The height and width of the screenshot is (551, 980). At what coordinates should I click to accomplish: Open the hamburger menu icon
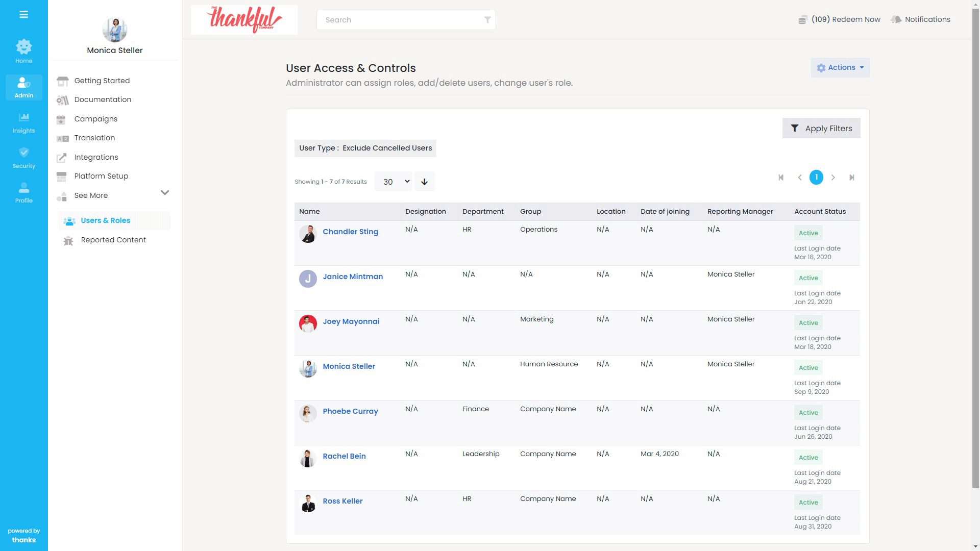(x=23, y=14)
